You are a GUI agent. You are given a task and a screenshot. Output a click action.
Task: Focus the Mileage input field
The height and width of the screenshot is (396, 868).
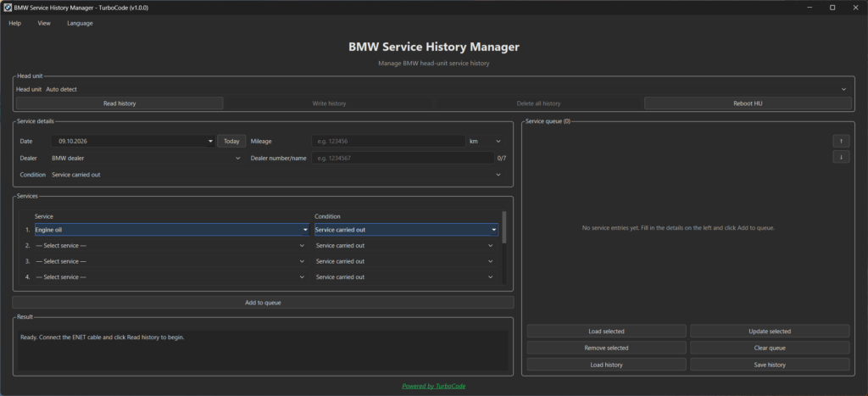coord(388,142)
